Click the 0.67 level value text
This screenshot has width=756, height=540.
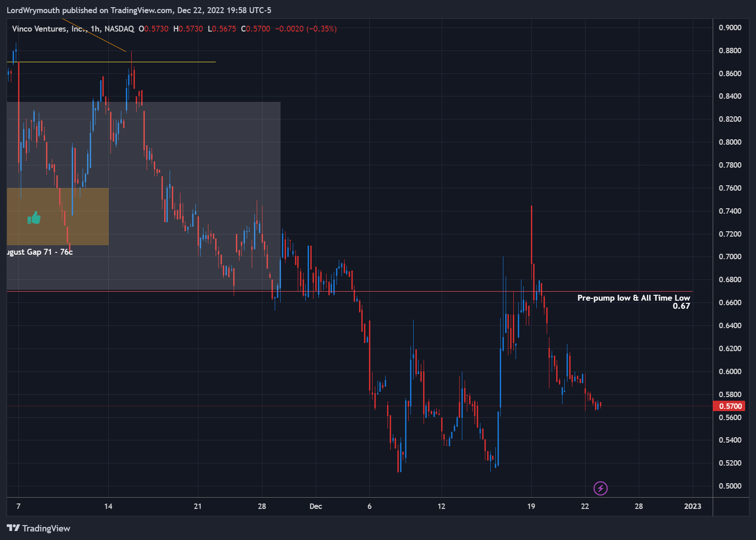(681, 306)
